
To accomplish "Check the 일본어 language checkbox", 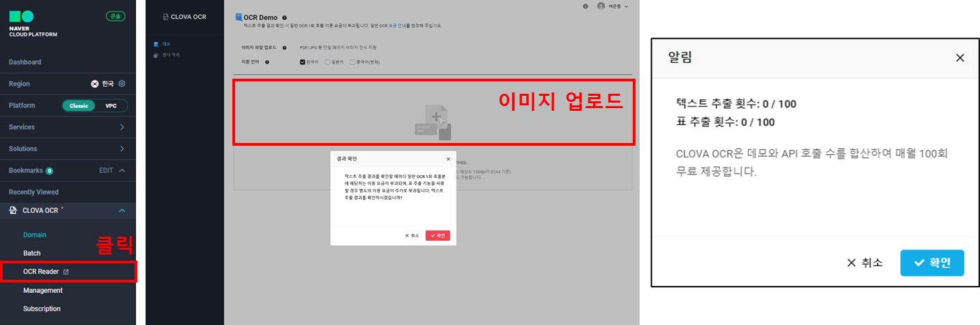I will (x=327, y=62).
